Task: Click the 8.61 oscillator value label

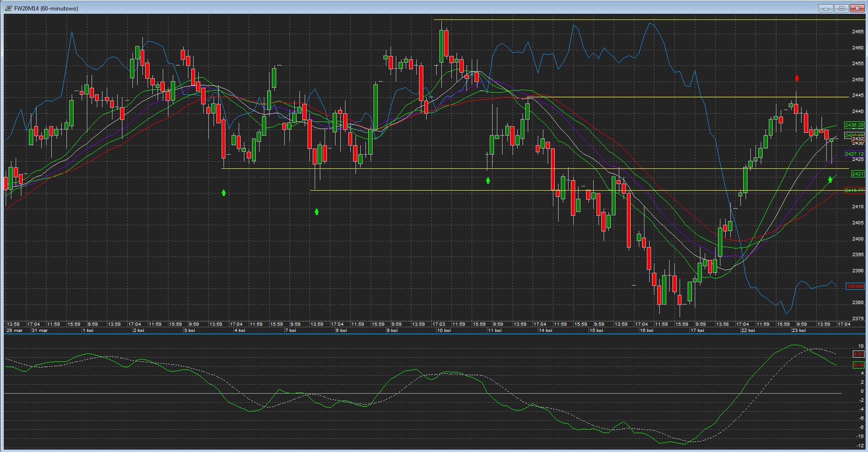Action: click(859, 354)
